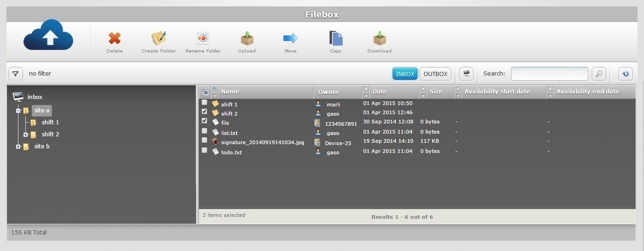Click the Upload box icon
Screen dimensions: 644x251
(247, 38)
